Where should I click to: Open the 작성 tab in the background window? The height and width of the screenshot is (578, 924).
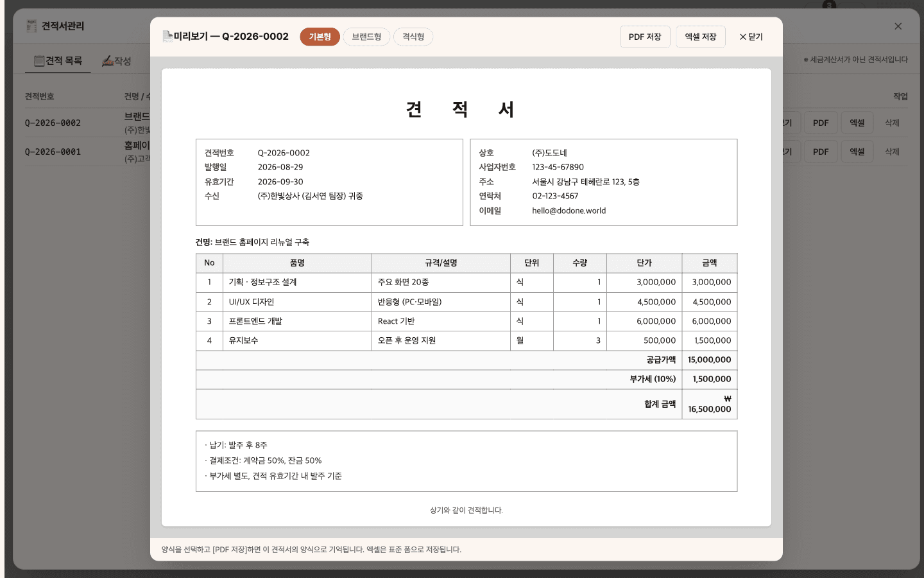[116, 61]
